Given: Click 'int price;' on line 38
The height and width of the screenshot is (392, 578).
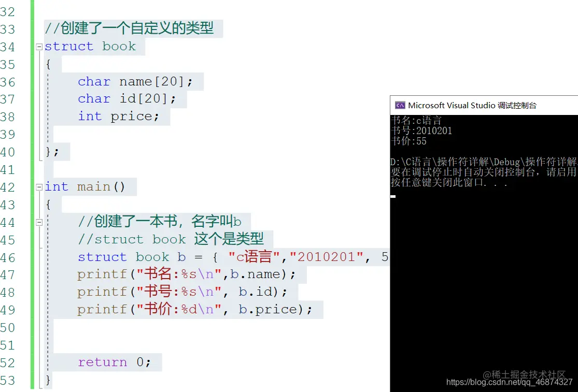Looking at the screenshot, I should click(118, 117).
